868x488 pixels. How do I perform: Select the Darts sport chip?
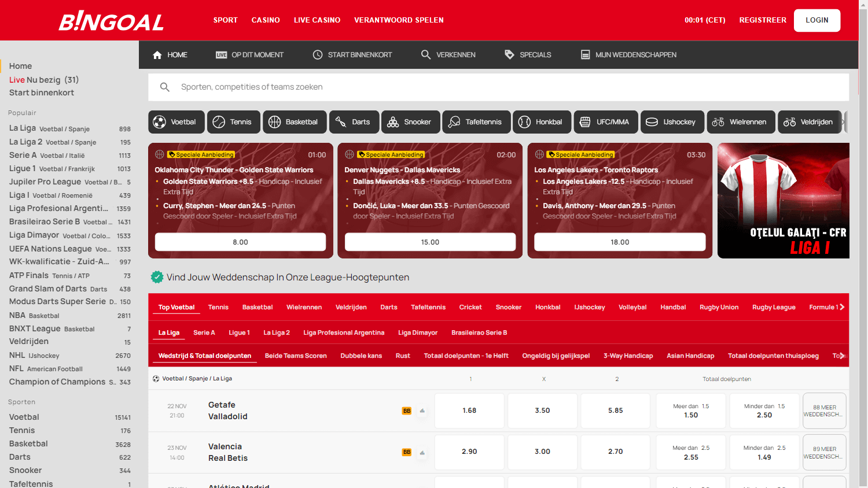pyautogui.click(x=354, y=122)
